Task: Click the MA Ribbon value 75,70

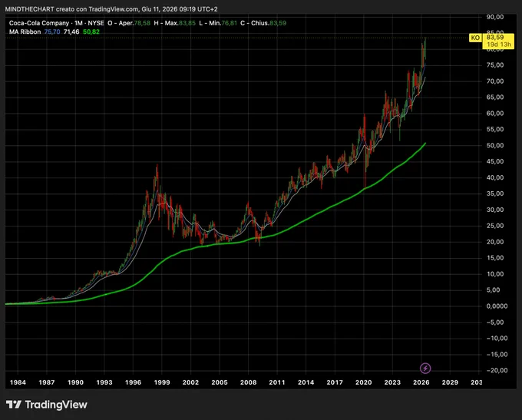Action: click(x=52, y=31)
